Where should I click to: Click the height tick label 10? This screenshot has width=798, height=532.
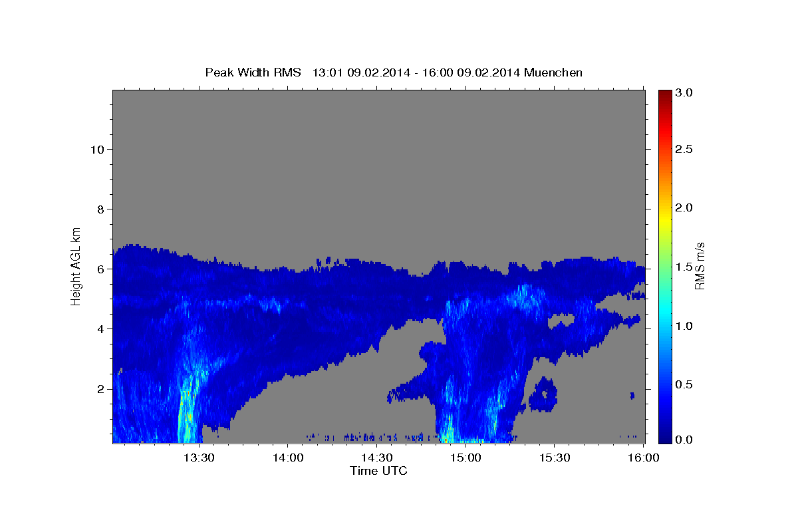(98, 150)
